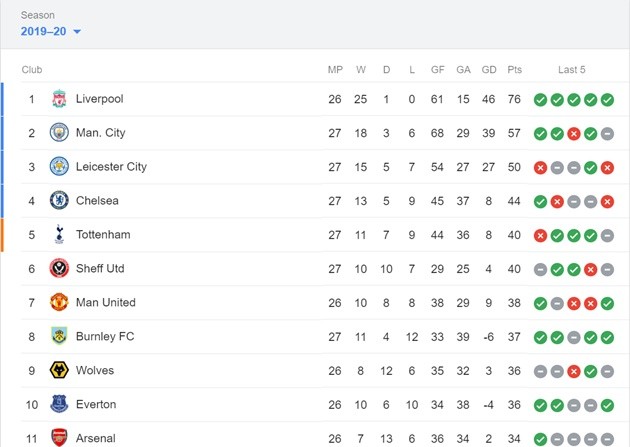Screen dimensions: 630x447
Task: Click the Everton club crest
Action: point(60,405)
